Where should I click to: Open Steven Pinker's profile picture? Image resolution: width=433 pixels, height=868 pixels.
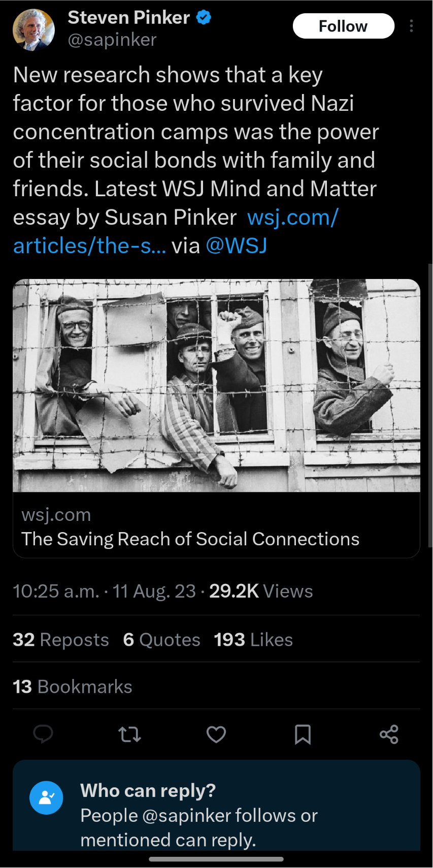pos(34,29)
